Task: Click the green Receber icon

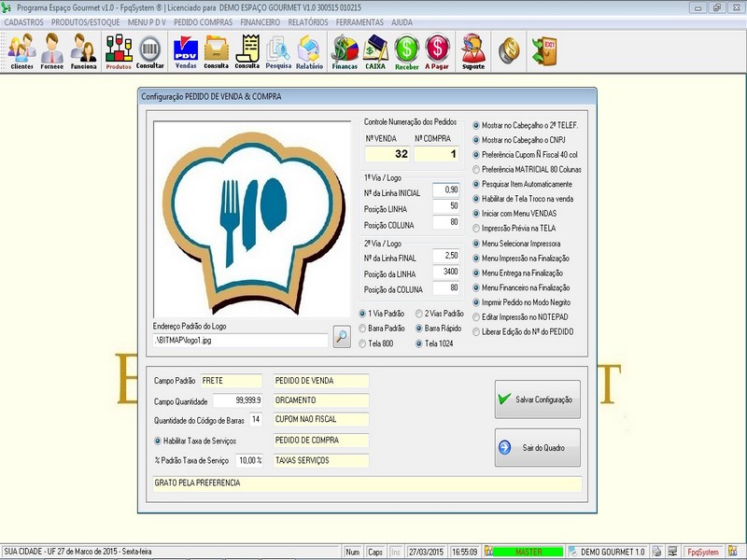Action: point(407,51)
